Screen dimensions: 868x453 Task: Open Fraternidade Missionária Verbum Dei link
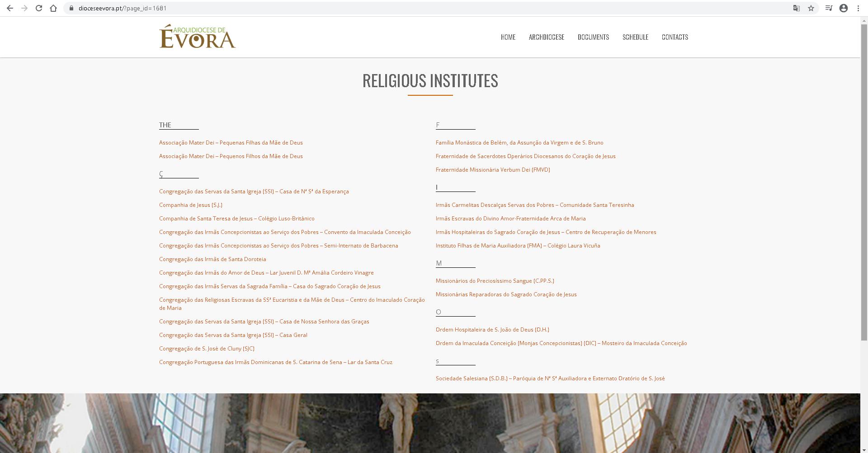coord(493,170)
